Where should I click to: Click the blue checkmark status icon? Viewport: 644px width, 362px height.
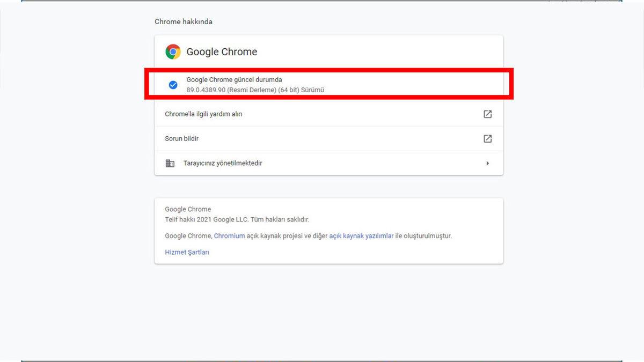pyautogui.click(x=173, y=85)
